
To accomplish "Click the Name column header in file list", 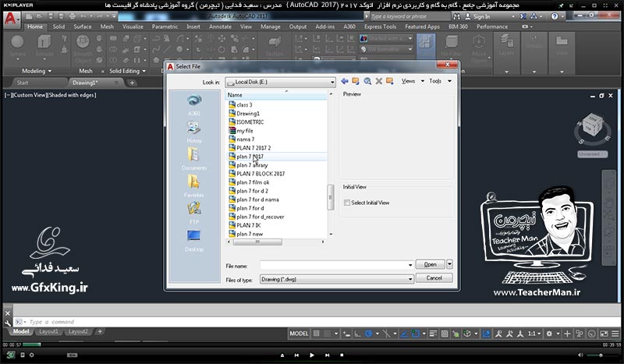I will (x=276, y=95).
